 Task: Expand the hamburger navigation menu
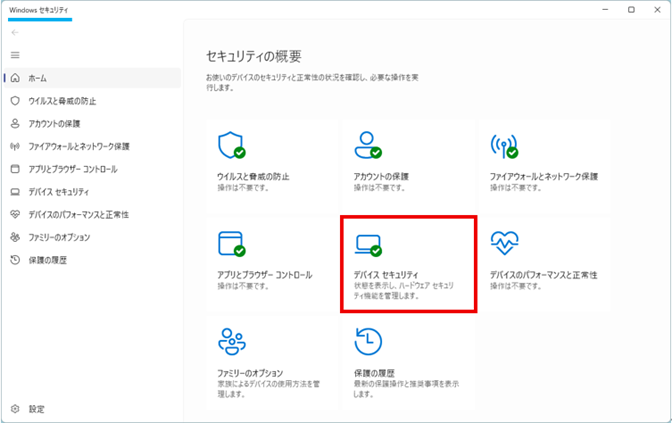[15, 54]
